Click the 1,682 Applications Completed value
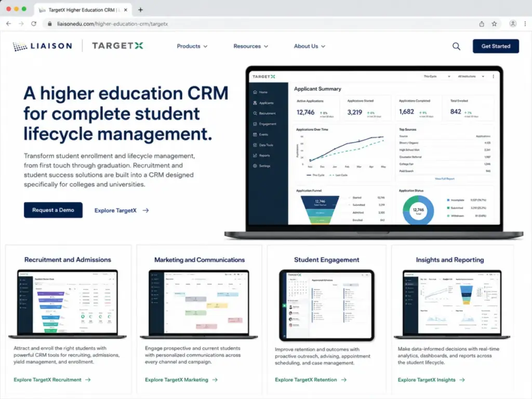 click(x=406, y=112)
